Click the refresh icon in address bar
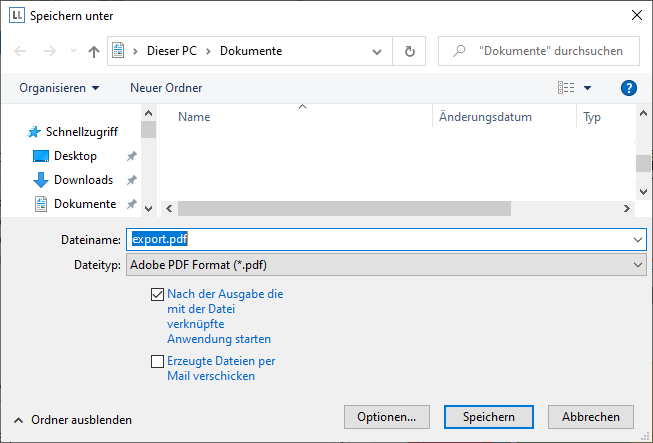Screen dimensions: 653x443 [409, 51]
